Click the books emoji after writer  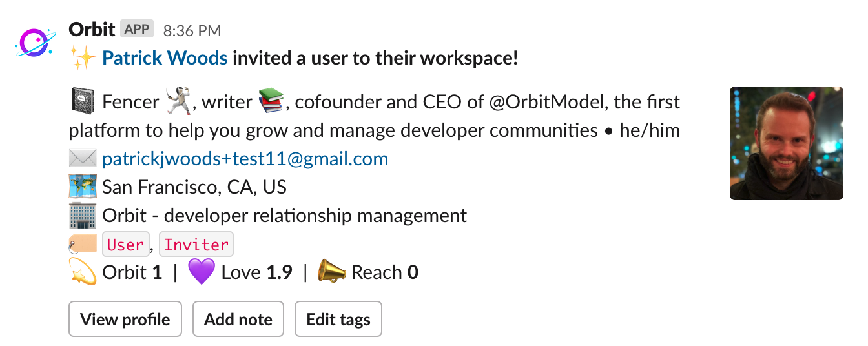(x=271, y=101)
